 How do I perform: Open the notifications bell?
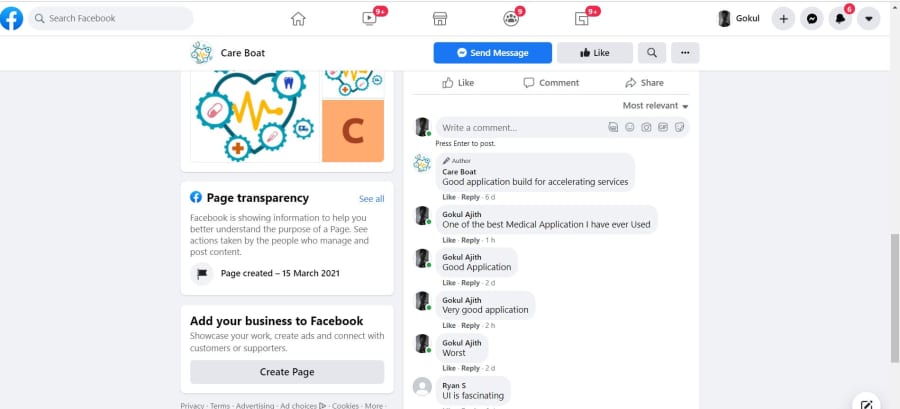(x=840, y=19)
